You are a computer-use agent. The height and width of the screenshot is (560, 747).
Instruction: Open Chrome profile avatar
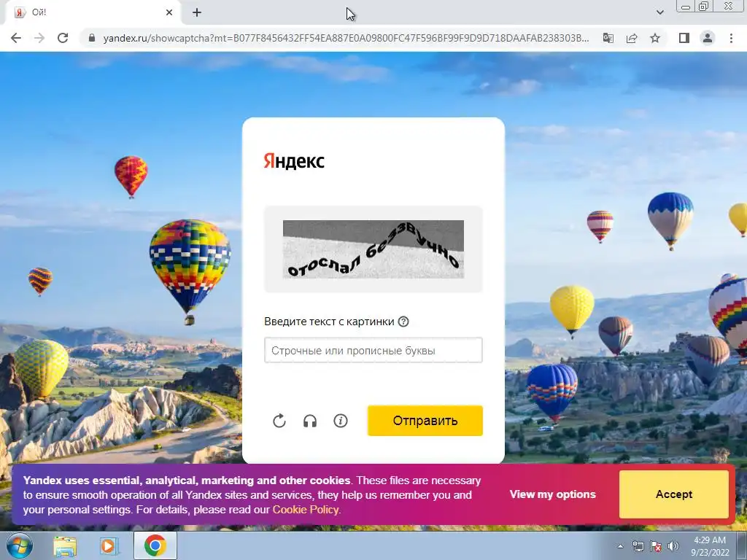point(708,38)
